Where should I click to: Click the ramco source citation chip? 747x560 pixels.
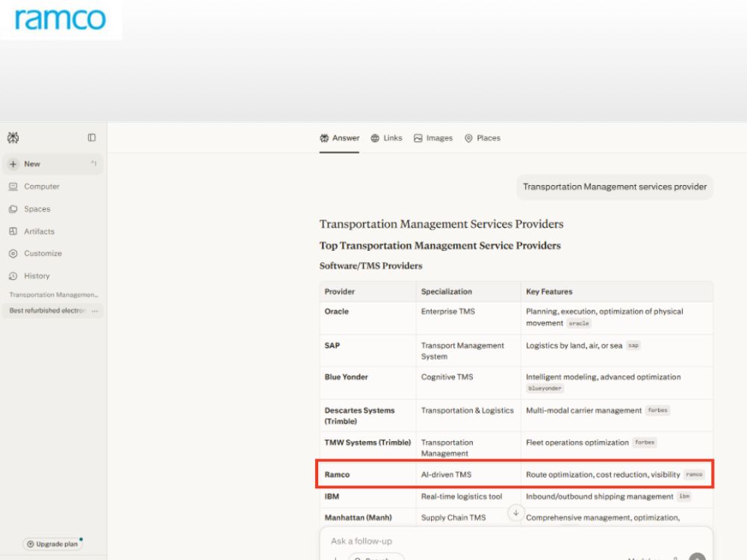(x=694, y=474)
